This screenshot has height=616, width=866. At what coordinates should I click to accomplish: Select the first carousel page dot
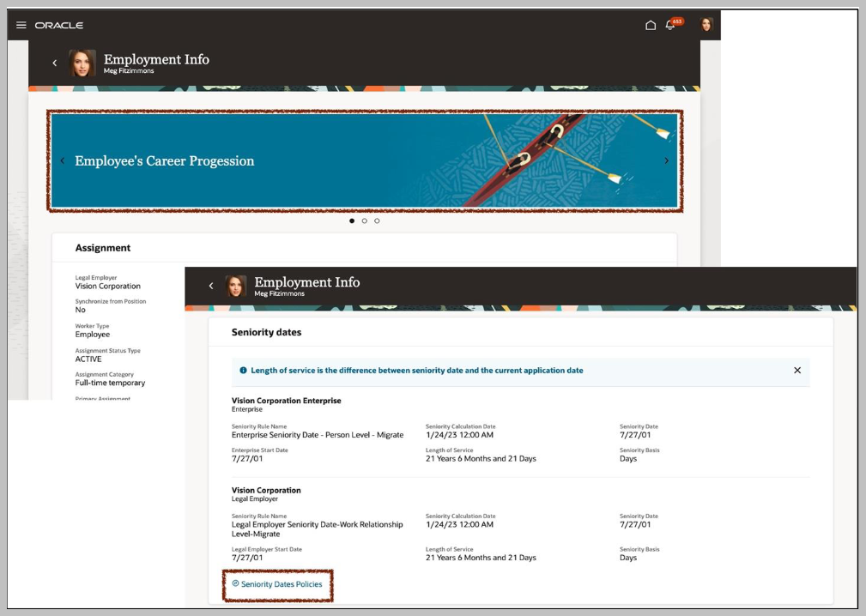(352, 220)
